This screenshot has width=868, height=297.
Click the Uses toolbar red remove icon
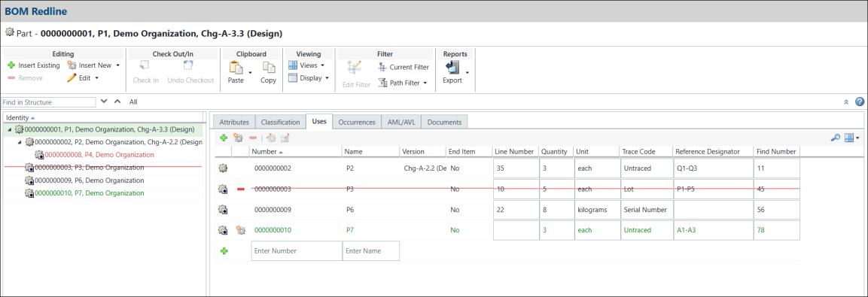click(253, 138)
